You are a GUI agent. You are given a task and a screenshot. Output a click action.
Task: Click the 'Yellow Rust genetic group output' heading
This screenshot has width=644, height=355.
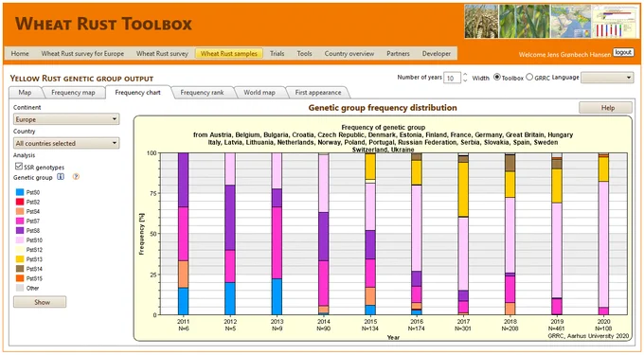click(81, 79)
